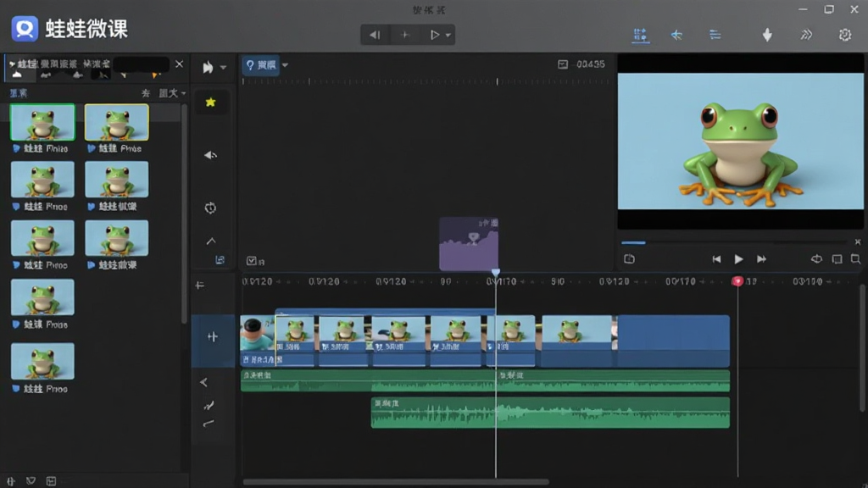
Task: Close the media library tab with the X
Action: click(x=179, y=64)
